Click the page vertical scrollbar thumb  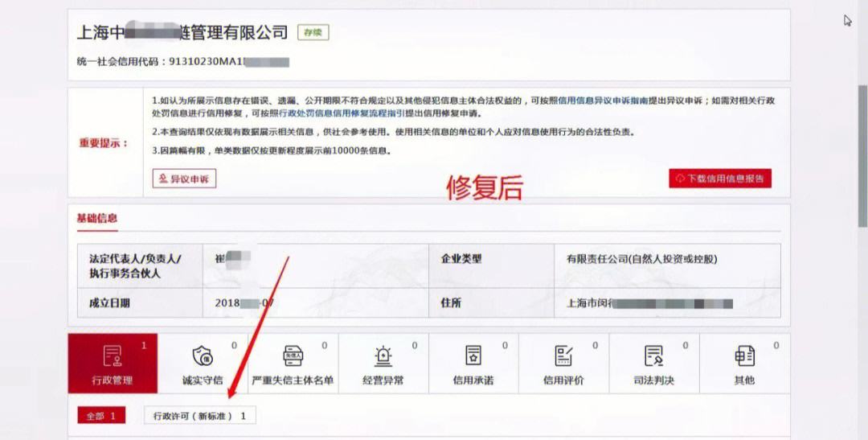(862, 156)
